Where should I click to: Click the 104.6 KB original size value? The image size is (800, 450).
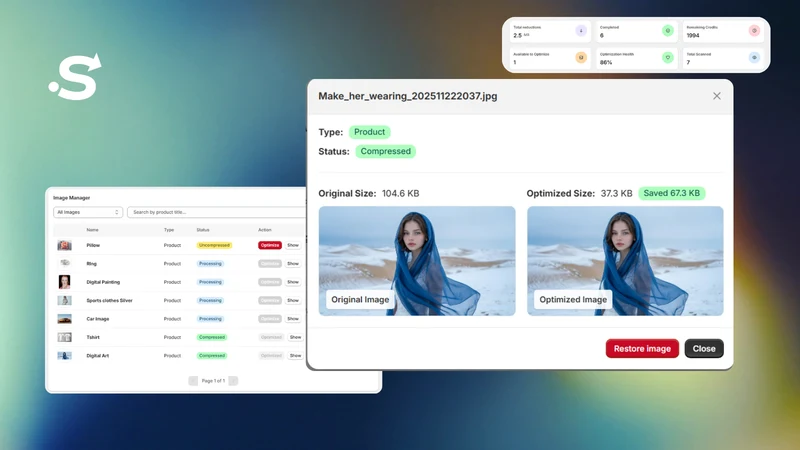401,193
